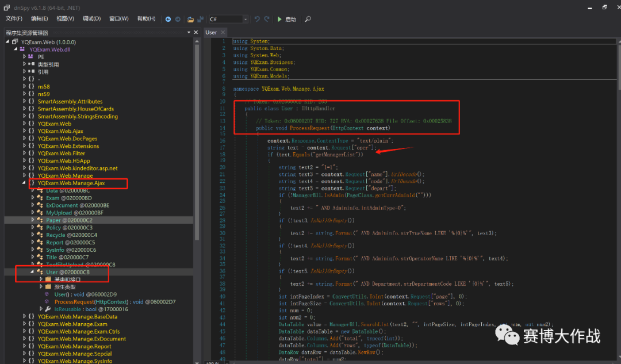Click the Navigate Back arrow icon
The image size is (621, 364).
pos(168,19)
